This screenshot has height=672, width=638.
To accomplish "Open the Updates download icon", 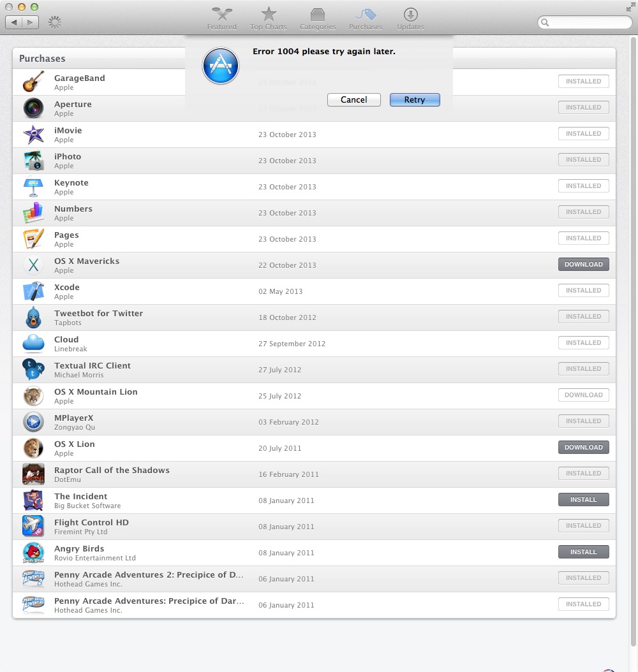I will [x=410, y=15].
